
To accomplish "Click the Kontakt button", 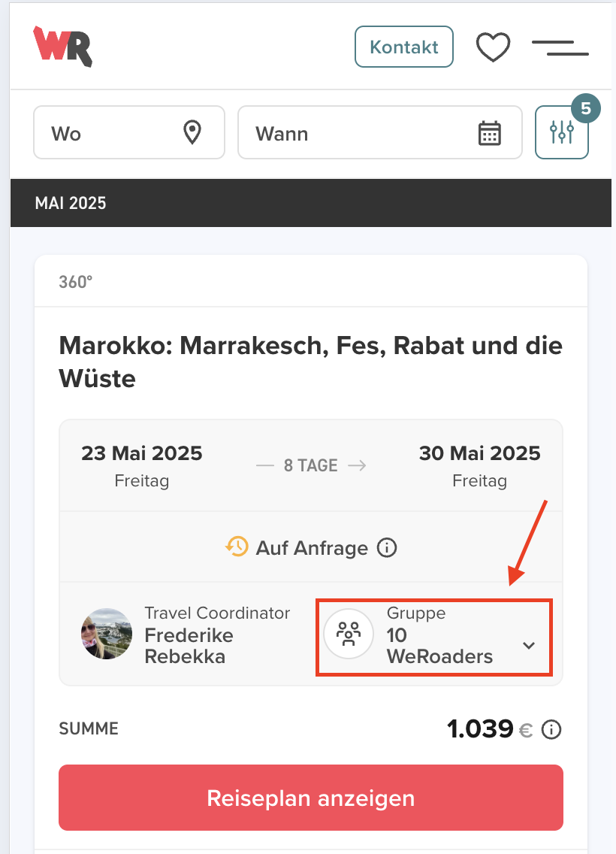I will 404,47.
